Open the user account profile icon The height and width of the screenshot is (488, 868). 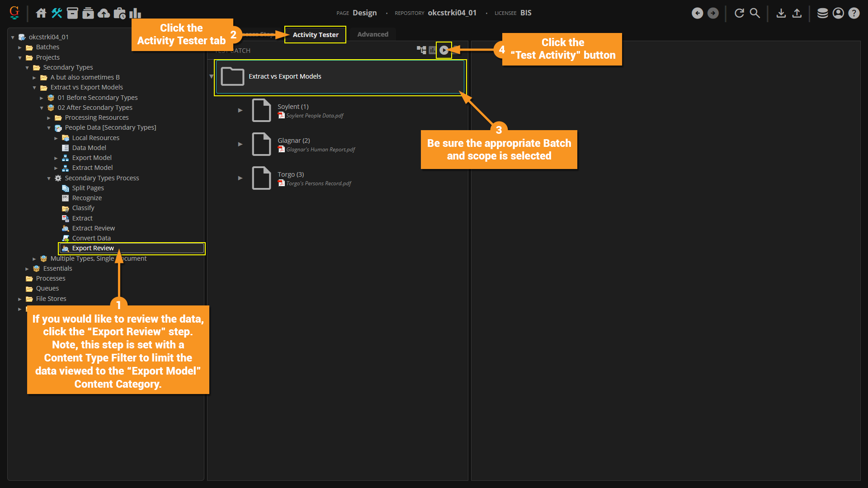pyautogui.click(x=838, y=13)
